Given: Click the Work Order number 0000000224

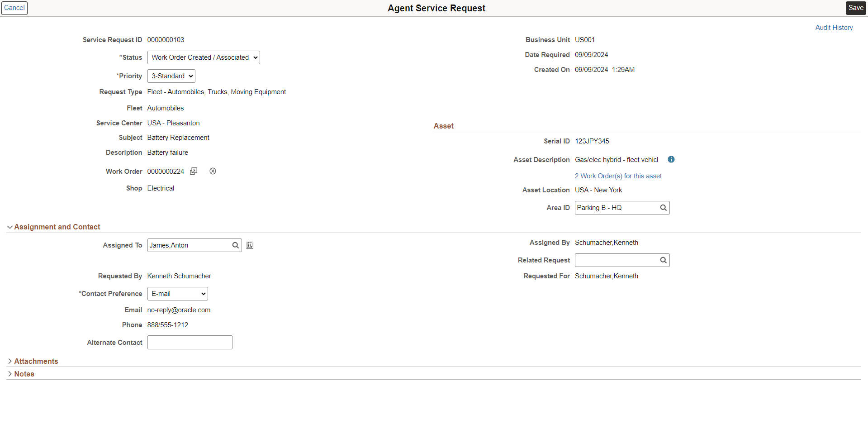Looking at the screenshot, I should [165, 171].
